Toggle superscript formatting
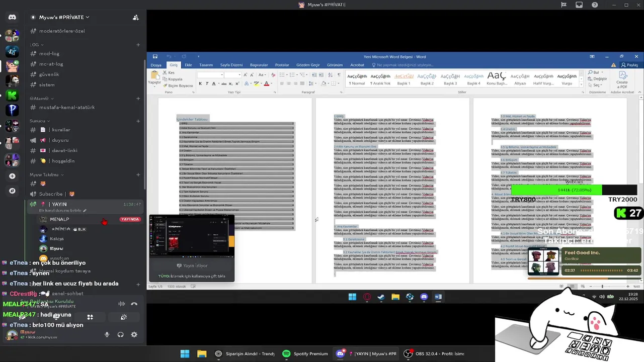 click(x=237, y=83)
